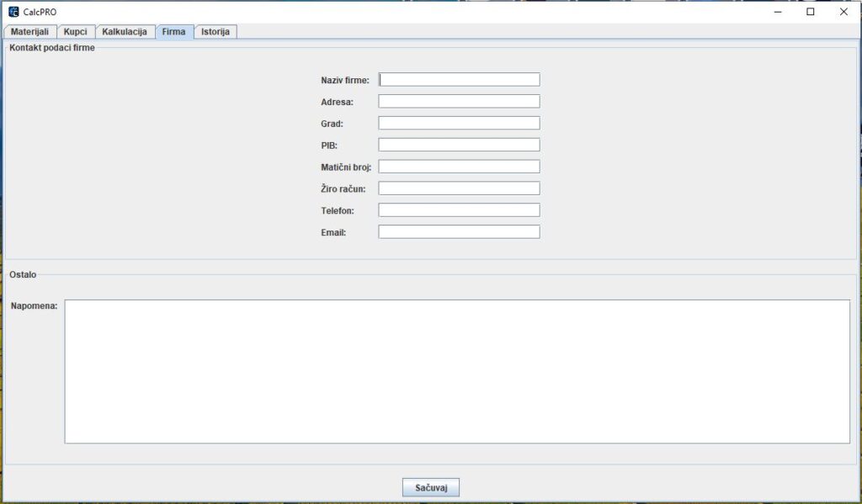
Task: Click the 'Ostalo' group title
Action: click(x=23, y=275)
